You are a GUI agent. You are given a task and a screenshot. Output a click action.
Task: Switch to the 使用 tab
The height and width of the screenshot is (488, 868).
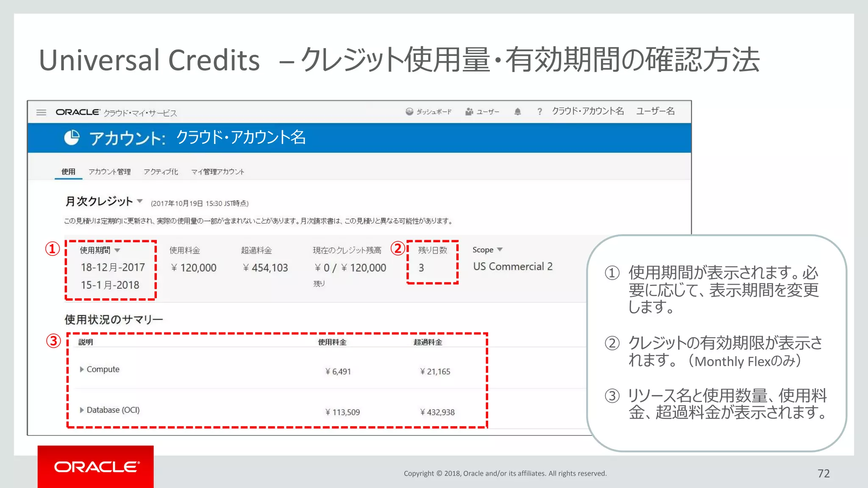click(68, 172)
